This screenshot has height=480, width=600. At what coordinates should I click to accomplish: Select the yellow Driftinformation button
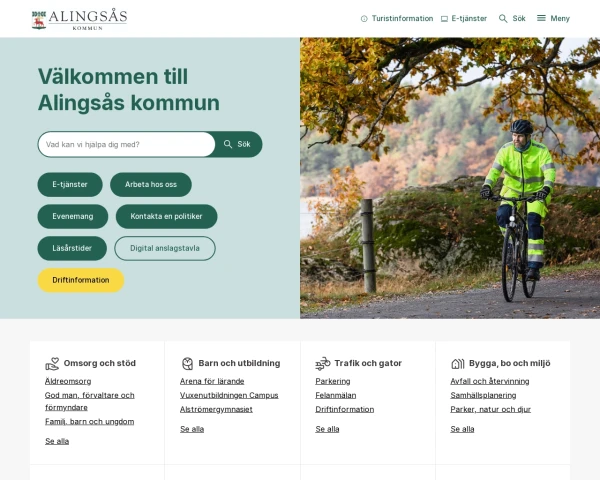(81, 280)
